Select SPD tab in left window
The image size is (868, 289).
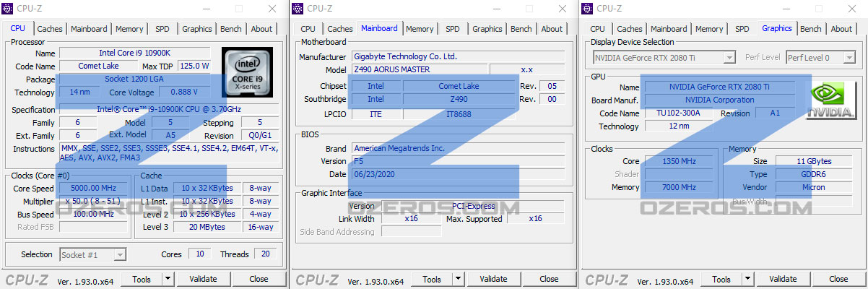(162, 29)
